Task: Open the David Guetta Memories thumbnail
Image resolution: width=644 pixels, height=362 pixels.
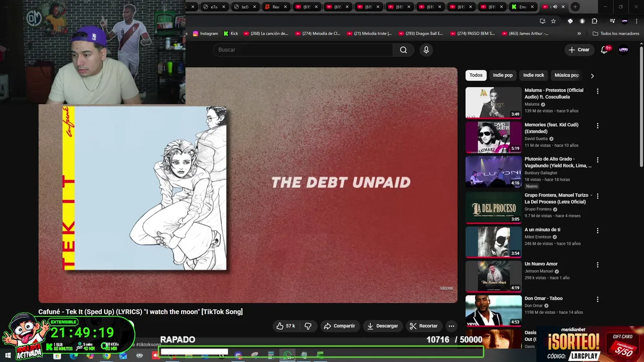Action: tap(494, 137)
